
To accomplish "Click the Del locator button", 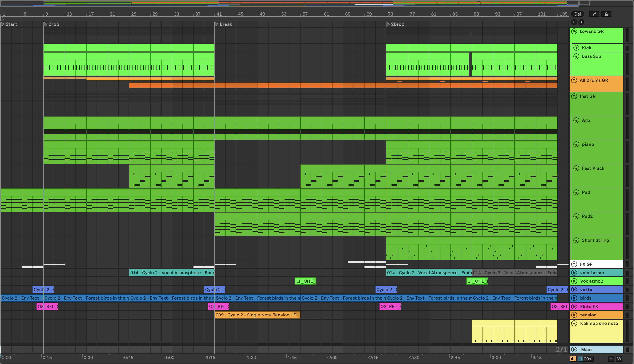I will point(578,14).
